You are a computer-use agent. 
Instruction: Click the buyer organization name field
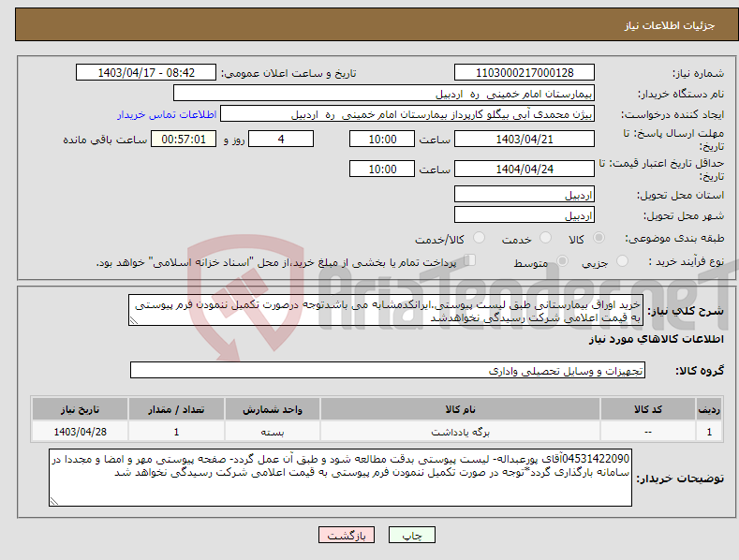click(384, 94)
